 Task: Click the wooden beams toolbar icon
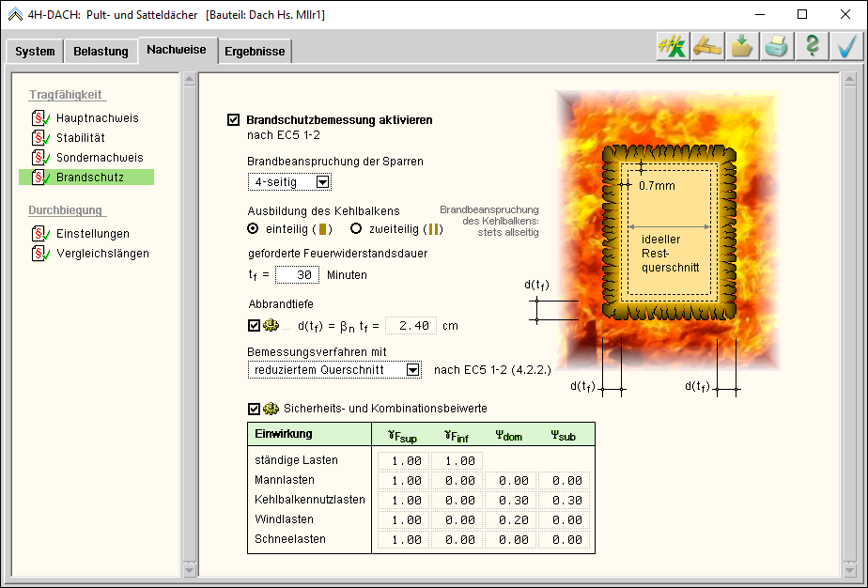pyautogui.click(x=707, y=47)
